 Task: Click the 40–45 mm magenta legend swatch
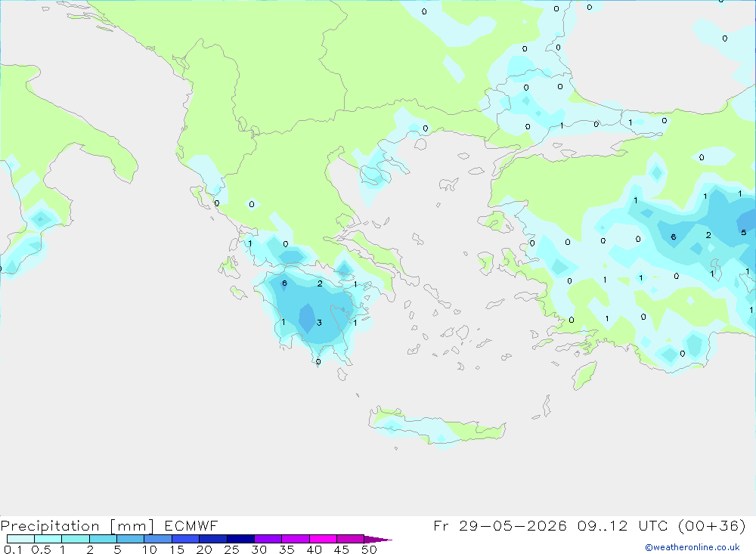coord(323,539)
